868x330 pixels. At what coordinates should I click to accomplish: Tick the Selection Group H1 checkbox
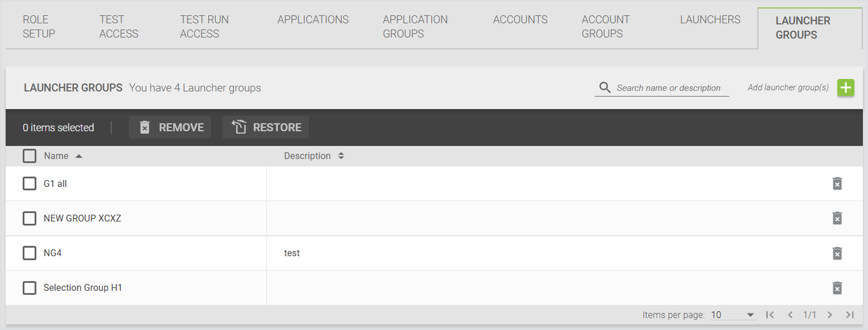click(30, 288)
